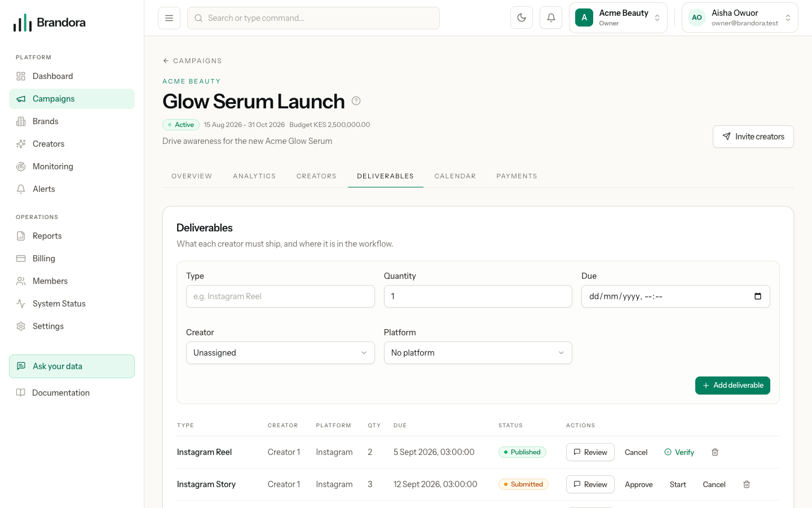Switch to the Calendar tab
This screenshot has height=508, width=812.
pyautogui.click(x=455, y=176)
